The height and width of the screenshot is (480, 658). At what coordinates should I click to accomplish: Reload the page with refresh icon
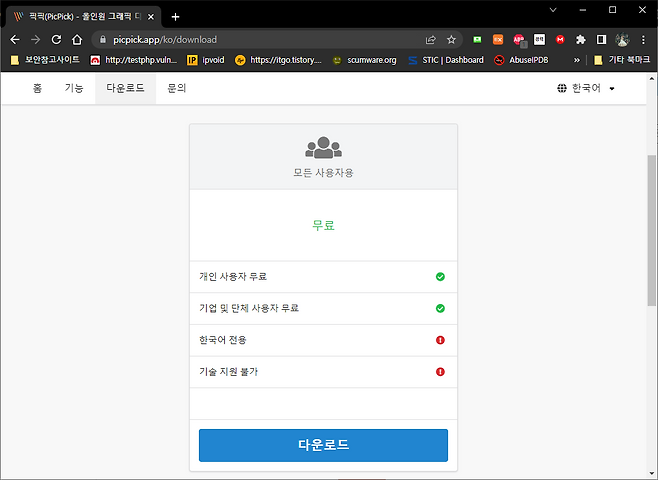click(x=56, y=39)
